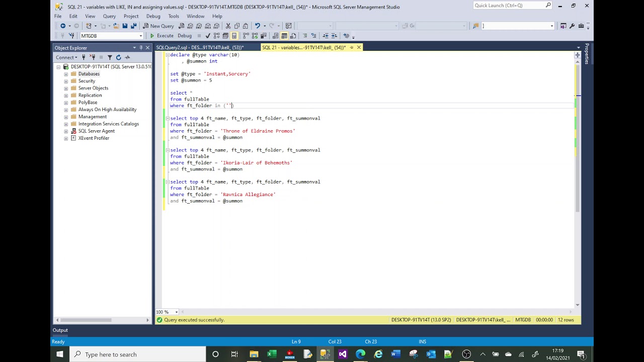Click the Filter funnel icon in Object Explorer
This screenshot has width=644, height=362.
pyautogui.click(x=110, y=57)
